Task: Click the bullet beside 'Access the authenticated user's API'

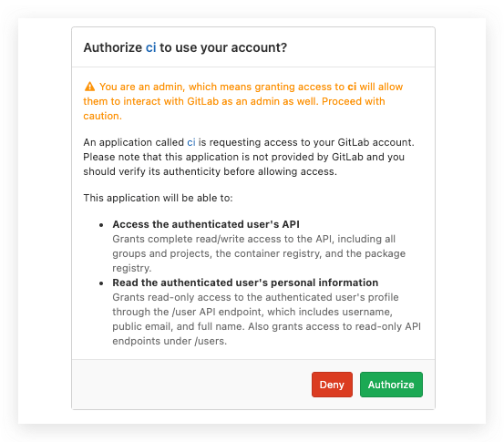Action: click(x=101, y=225)
